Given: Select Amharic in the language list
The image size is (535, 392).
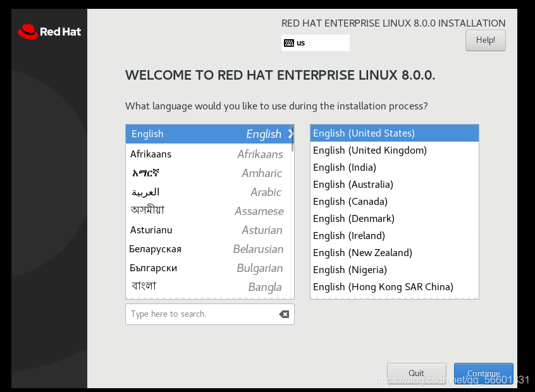Looking at the screenshot, I should click(209, 173).
